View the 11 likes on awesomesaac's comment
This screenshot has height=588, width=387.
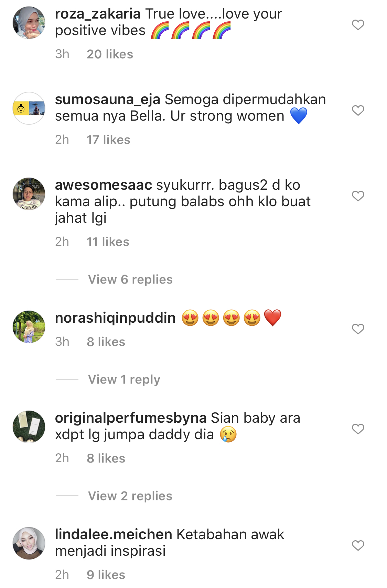108,242
